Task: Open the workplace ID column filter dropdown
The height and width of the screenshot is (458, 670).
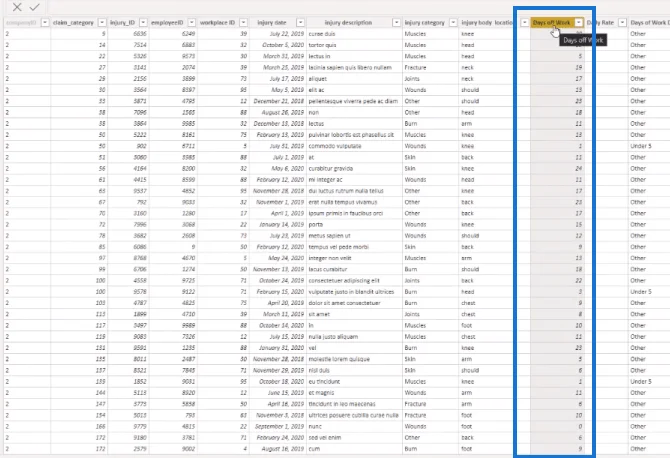Action: [x=244, y=23]
